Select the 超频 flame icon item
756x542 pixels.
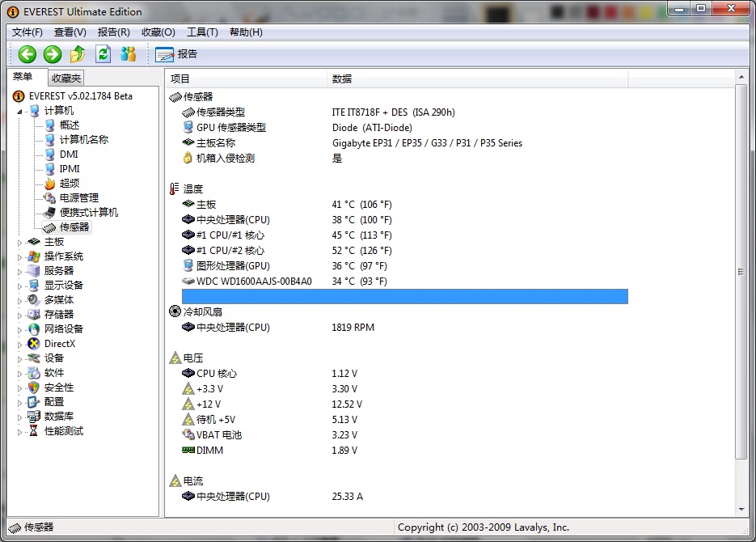click(50, 184)
